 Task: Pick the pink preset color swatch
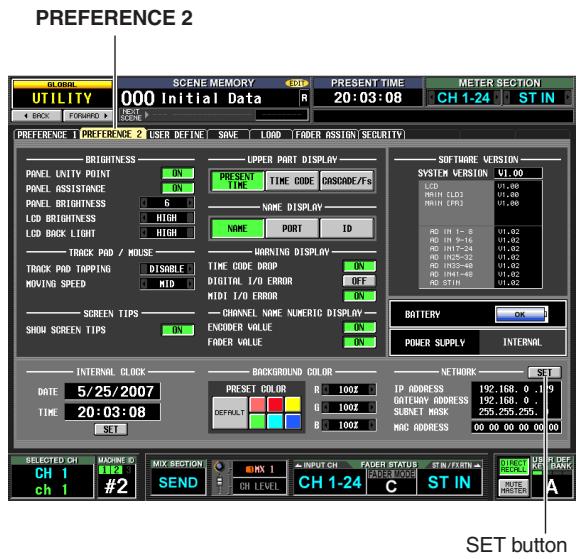[257, 405]
